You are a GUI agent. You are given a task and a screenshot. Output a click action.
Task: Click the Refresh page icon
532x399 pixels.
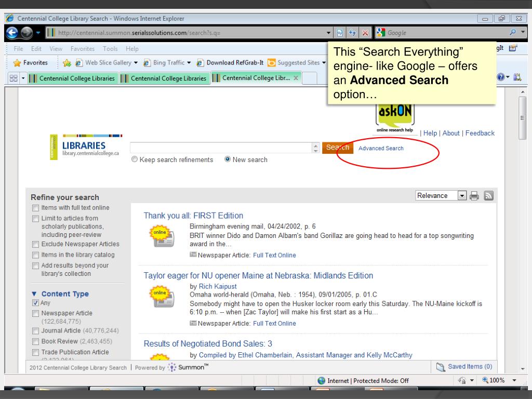(x=353, y=33)
